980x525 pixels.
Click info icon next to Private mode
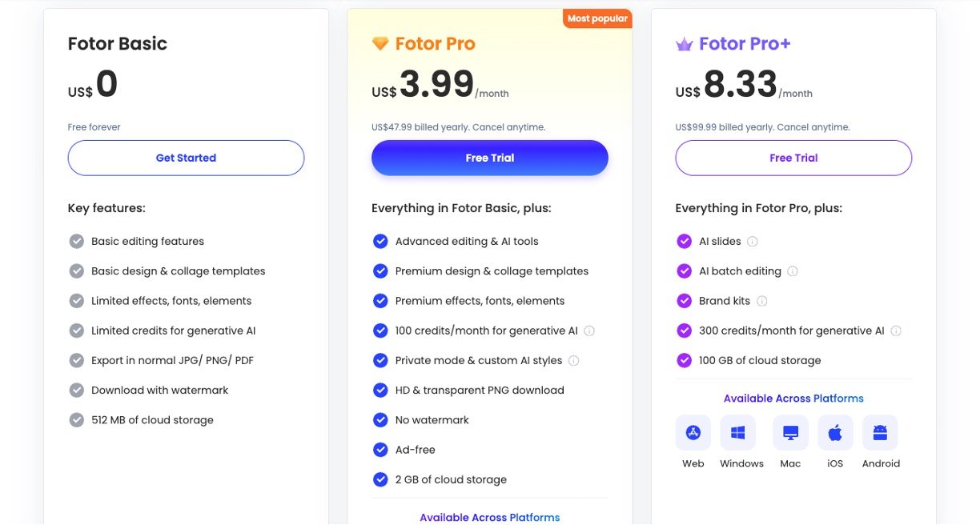pos(573,360)
